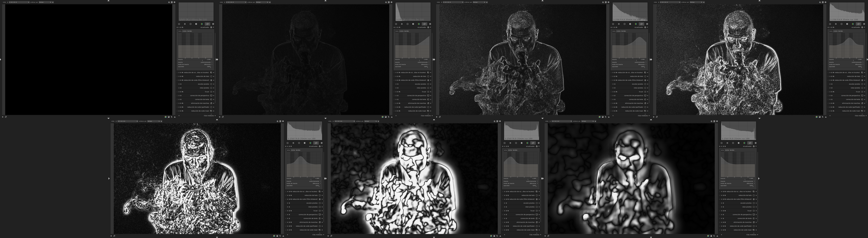Viewport: 868px width, 238px height.
Task: Adjust opacidad slider in all-black window
Action: point(194,67)
